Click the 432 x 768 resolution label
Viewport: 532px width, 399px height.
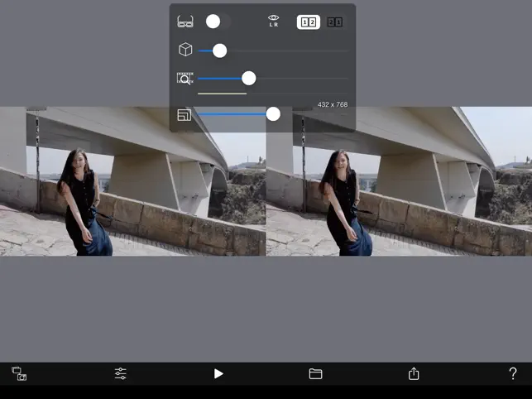point(333,104)
